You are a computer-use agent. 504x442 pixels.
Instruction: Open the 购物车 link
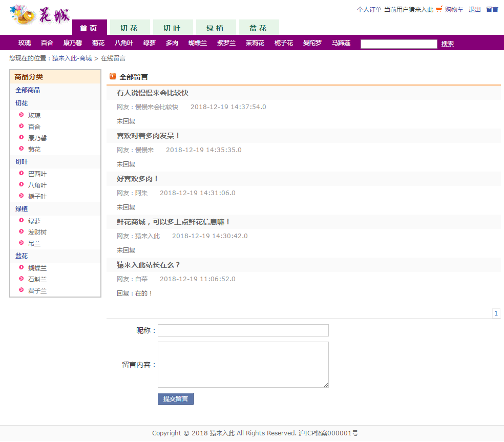(454, 10)
